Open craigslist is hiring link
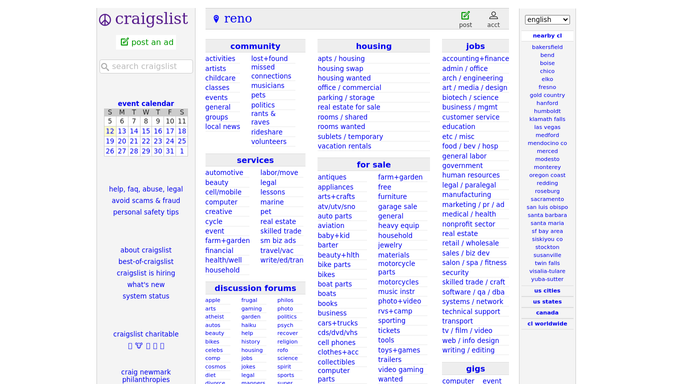The width and height of the screenshot is (683, 384). [x=146, y=273]
